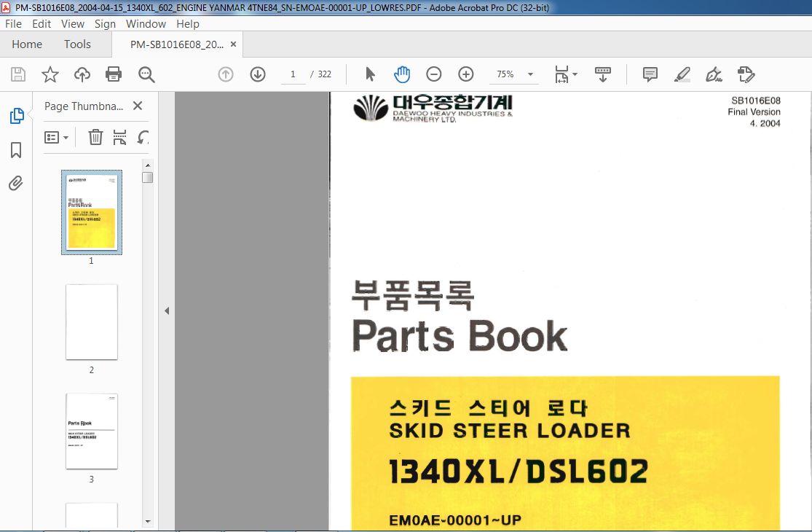
Task: Open the Bookmarks panel
Action: 16,150
